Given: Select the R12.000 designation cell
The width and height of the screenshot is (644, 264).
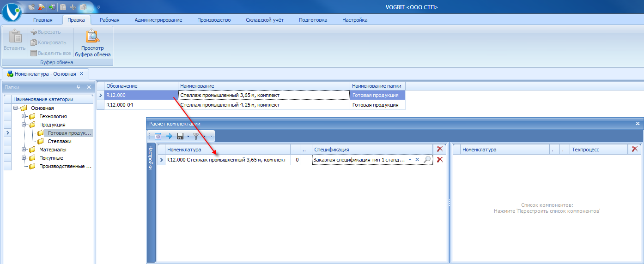Looking at the screenshot, I should tap(141, 95).
